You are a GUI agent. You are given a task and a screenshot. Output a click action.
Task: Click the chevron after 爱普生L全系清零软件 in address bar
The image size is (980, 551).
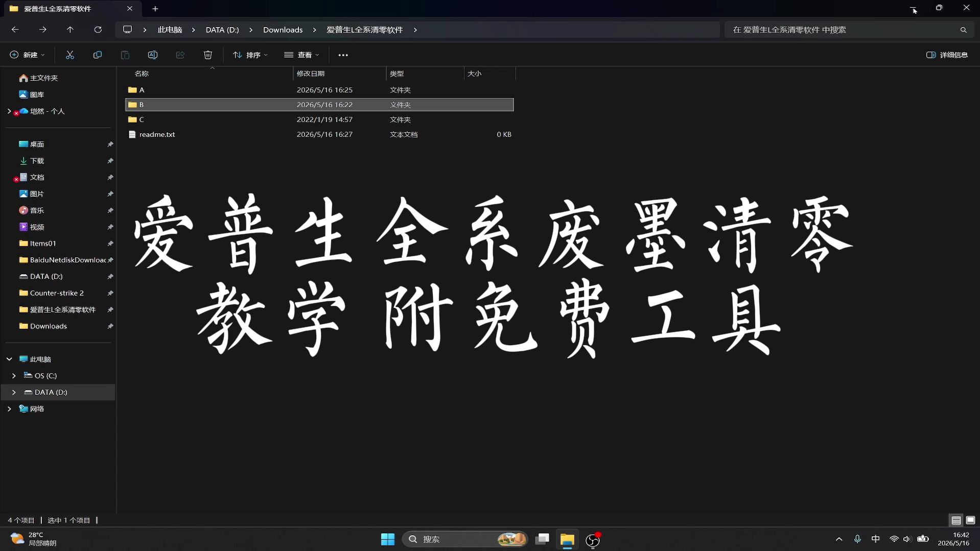[415, 30]
